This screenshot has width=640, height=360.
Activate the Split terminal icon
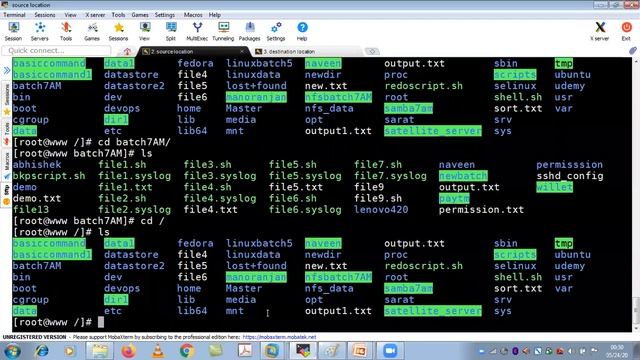(171, 31)
